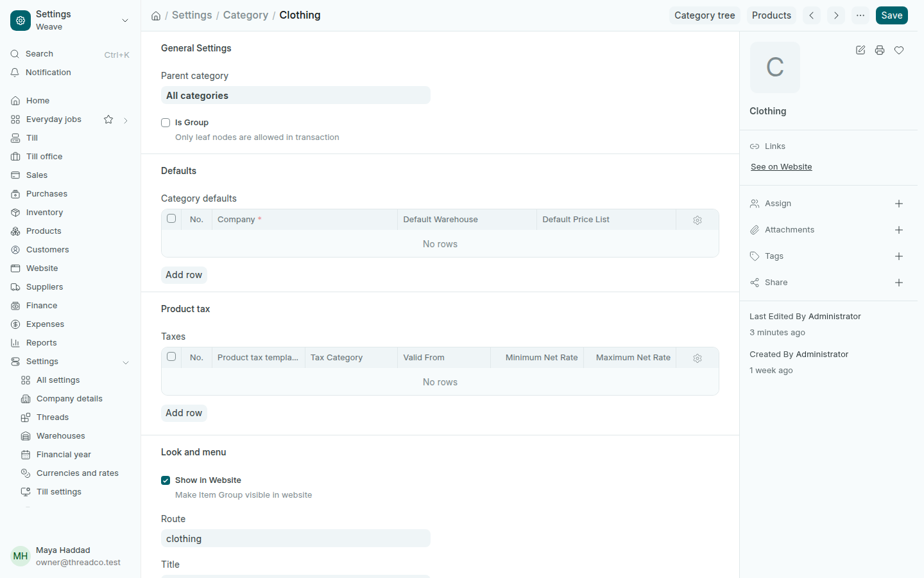Image resolution: width=924 pixels, height=578 pixels.
Task: Open the three-dots more menu
Action: point(860,15)
